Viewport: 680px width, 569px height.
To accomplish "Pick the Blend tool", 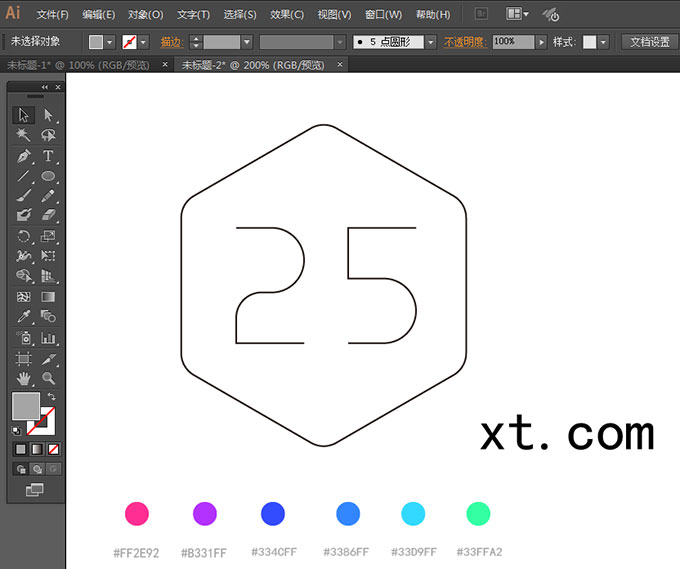I will [48, 316].
